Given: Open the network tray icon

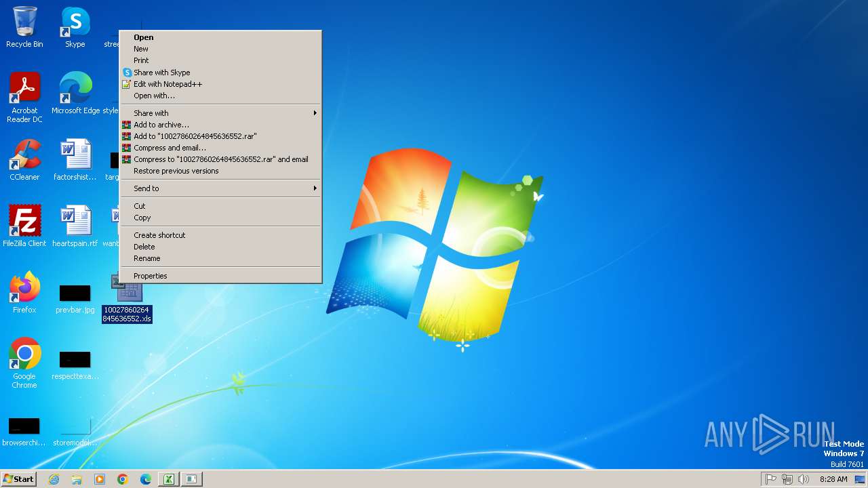Looking at the screenshot, I should (x=787, y=479).
